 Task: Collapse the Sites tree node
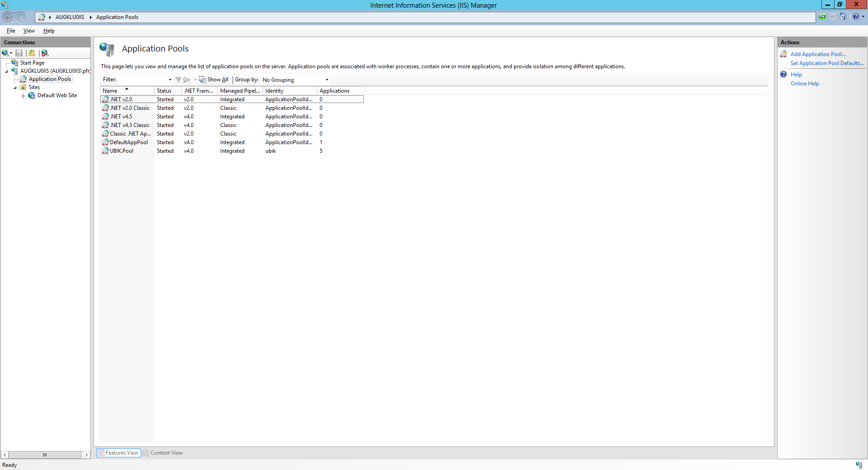click(15, 88)
